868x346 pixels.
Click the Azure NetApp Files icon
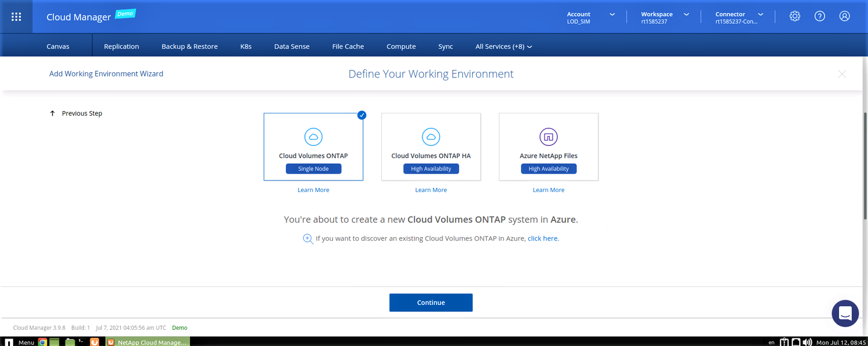point(549,137)
